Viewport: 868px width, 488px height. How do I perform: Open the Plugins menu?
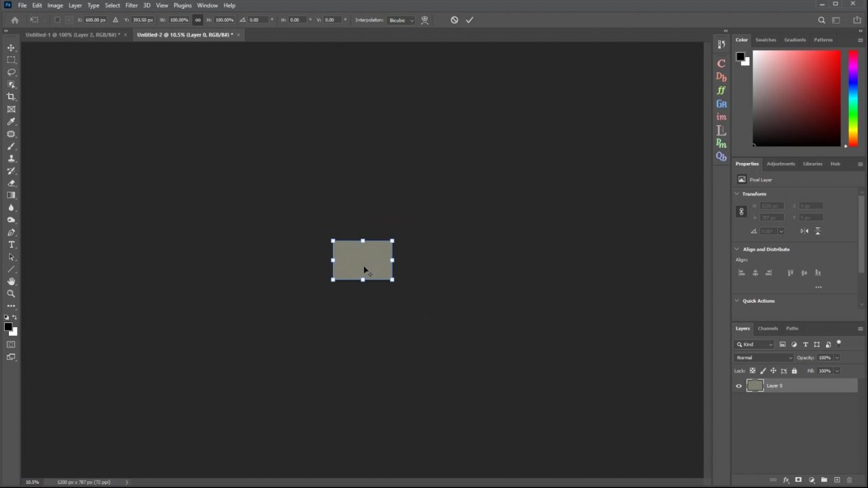tap(182, 5)
